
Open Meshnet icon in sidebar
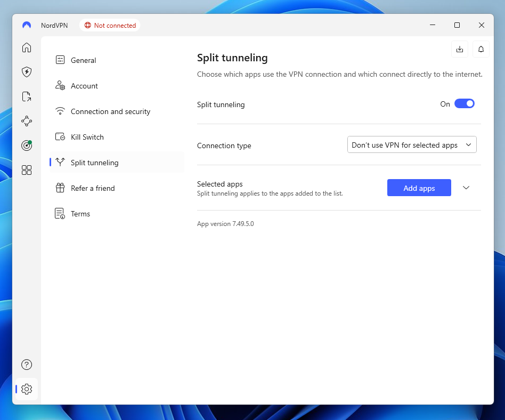point(27,121)
